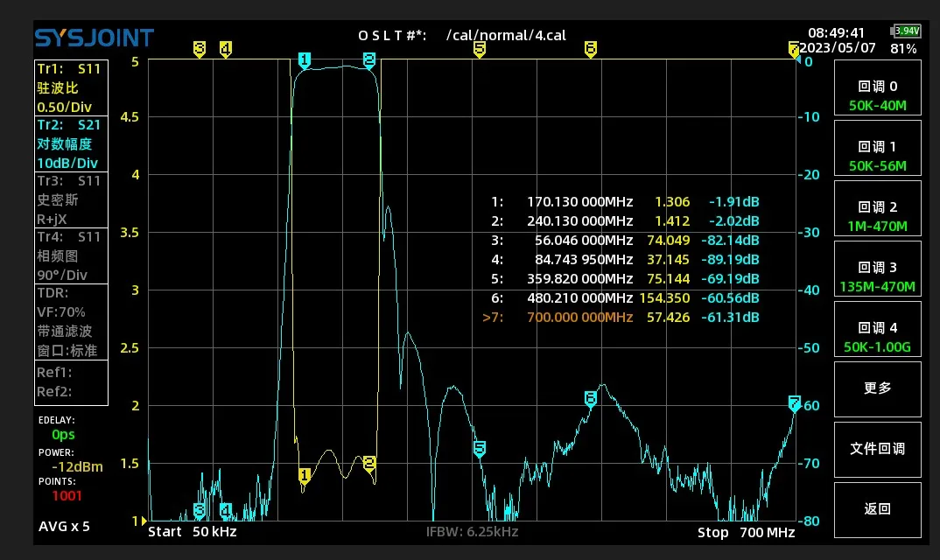The image size is (940, 560).
Task: Click marker row 4: 84.743 950MHz
Action: 625,260
